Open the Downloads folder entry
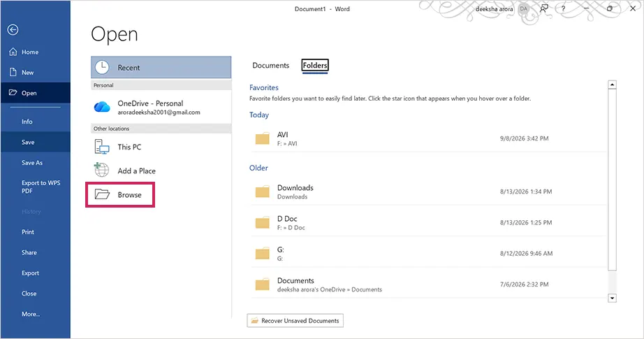The image size is (644, 339). 428,192
